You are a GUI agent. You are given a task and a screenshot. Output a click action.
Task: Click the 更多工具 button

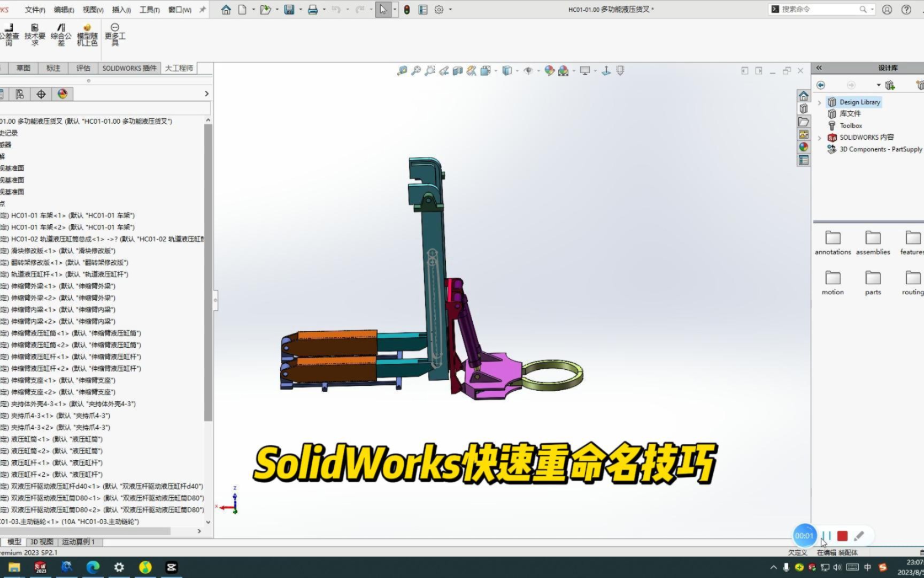coord(115,35)
